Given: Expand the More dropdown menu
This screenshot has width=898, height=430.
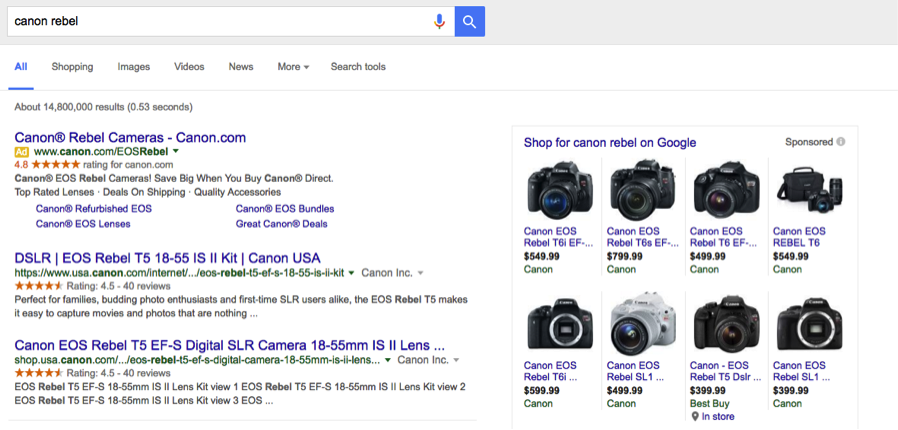Looking at the screenshot, I should pyautogui.click(x=293, y=67).
